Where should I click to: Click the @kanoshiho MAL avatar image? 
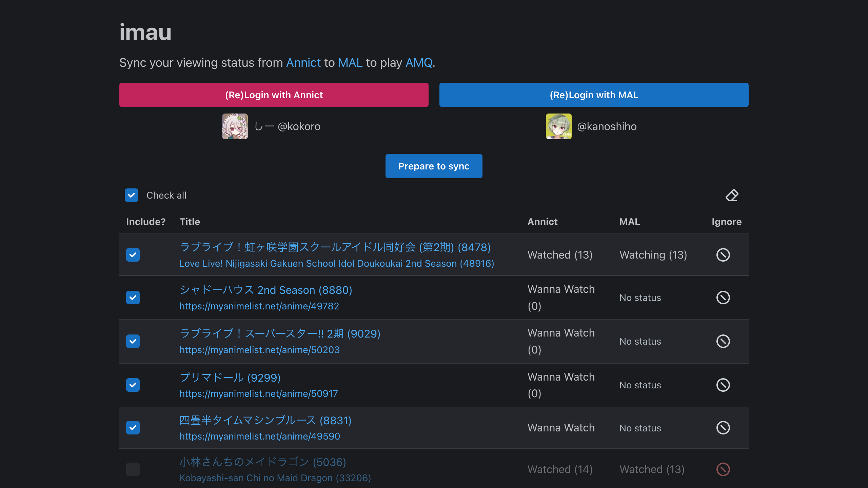559,126
